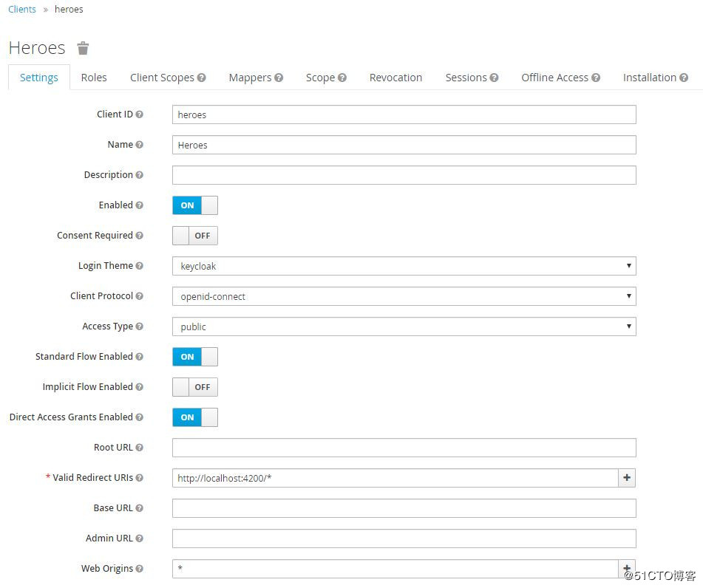Open the Mappers tab
This screenshot has height=588, width=703.
[250, 78]
